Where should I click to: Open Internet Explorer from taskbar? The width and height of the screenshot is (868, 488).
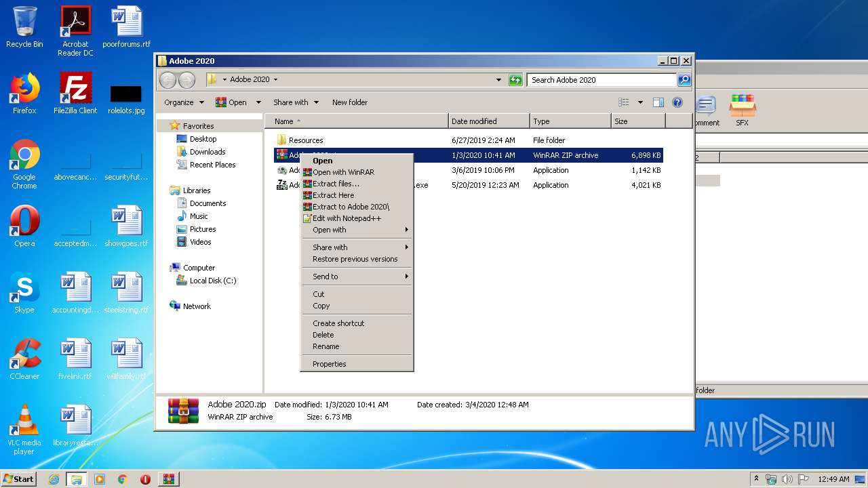point(54,479)
